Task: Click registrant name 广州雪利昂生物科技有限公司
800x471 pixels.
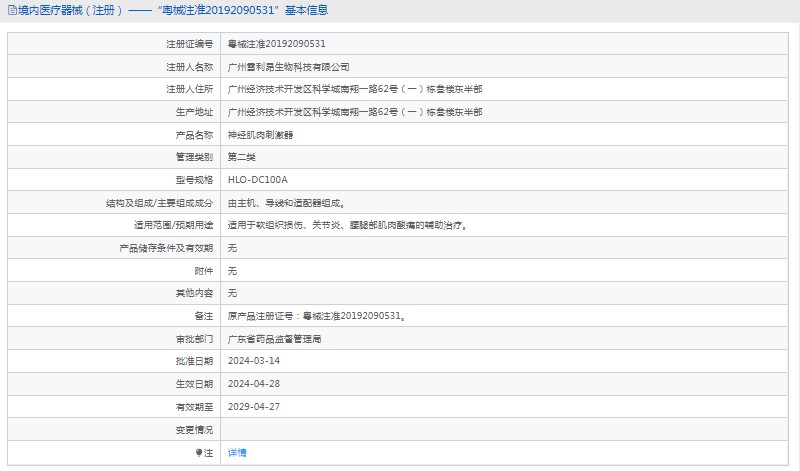Action: click(289, 67)
